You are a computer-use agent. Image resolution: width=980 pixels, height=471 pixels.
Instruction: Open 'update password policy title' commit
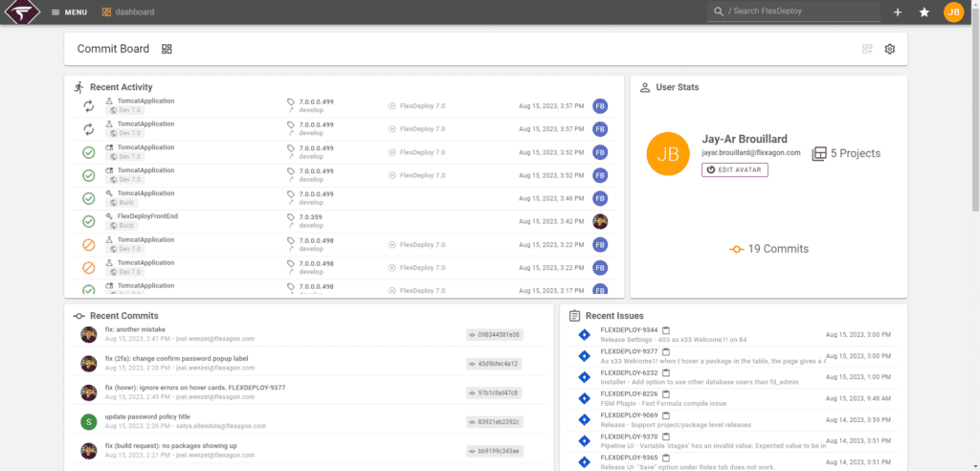(x=147, y=416)
